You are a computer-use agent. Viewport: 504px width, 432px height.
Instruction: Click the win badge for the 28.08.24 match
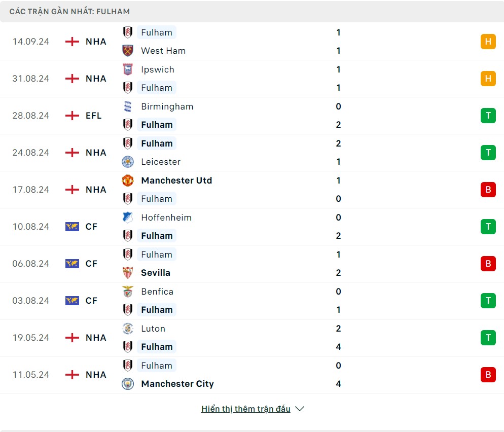point(488,116)
